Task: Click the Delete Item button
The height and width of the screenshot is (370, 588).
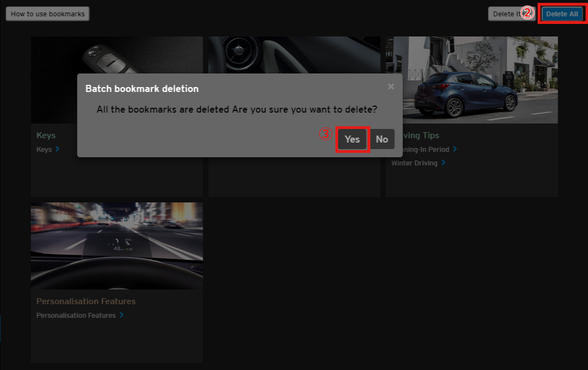Action: coord(505,14)
